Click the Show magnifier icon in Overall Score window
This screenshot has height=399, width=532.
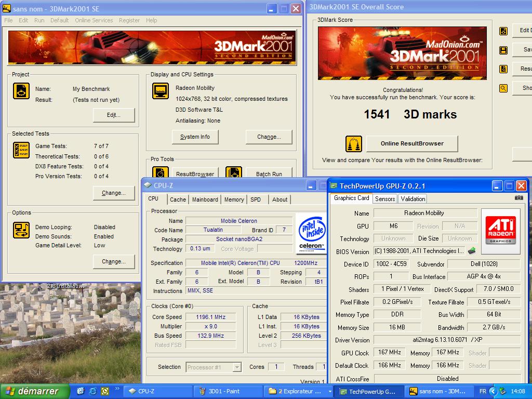point(503,88)
